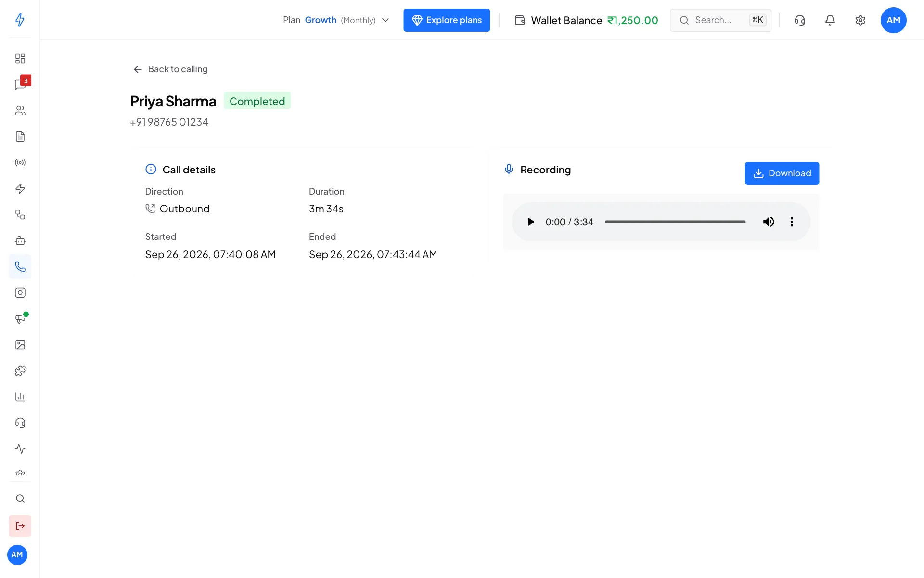This screenshot has height=578, width=924.
Task: Open settings gear in top bar
Action: (x=860, y=20)
